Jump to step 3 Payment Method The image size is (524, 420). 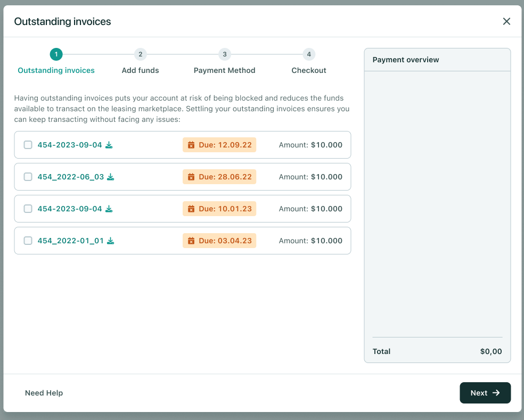pyautogui.click(x=225, y=54)
